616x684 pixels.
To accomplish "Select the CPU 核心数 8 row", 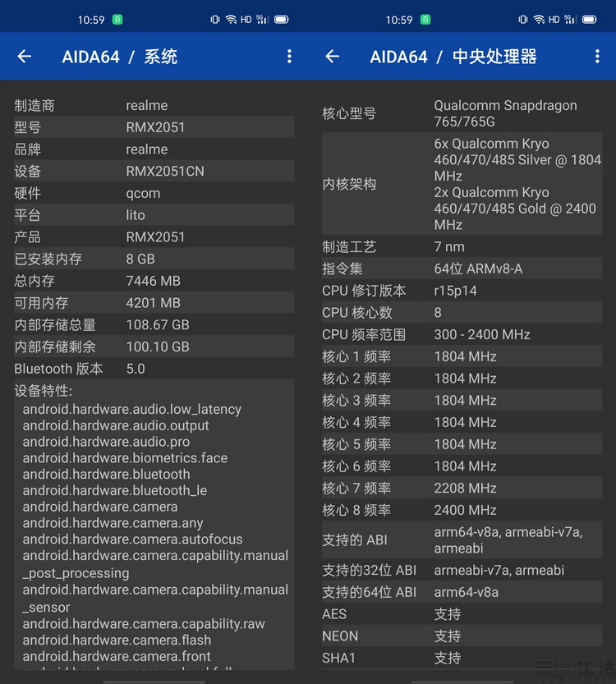I will click(x=462, y=312).
